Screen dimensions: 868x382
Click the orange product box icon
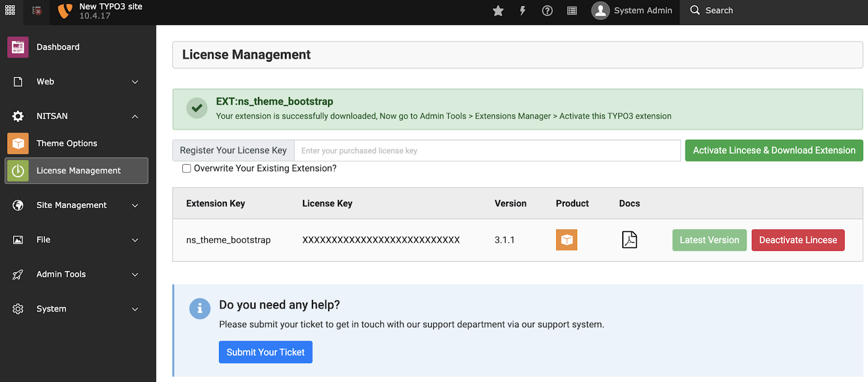click(x=566, y=240)
